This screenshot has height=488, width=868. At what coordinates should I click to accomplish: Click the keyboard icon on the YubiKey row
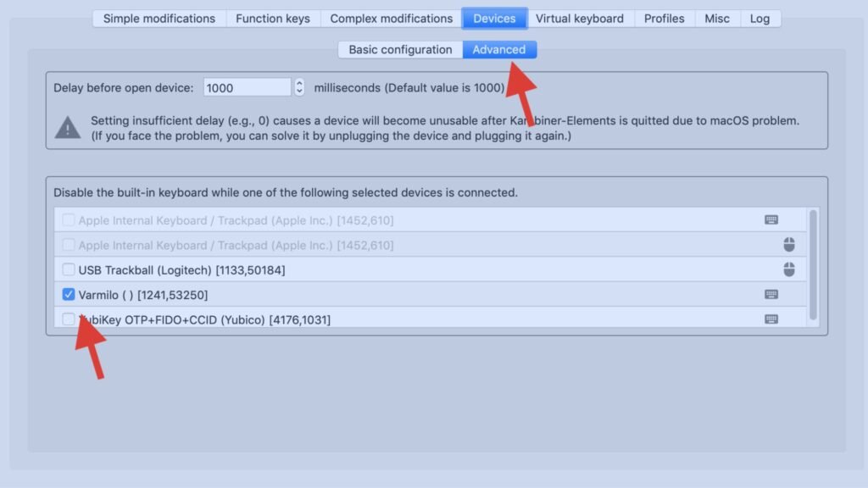point(771,319)
